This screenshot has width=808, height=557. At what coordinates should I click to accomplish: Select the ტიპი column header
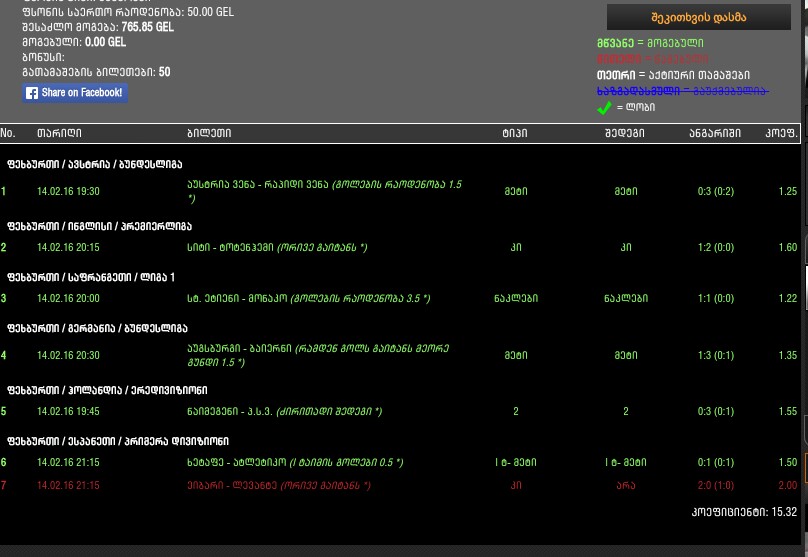(515, 133)
